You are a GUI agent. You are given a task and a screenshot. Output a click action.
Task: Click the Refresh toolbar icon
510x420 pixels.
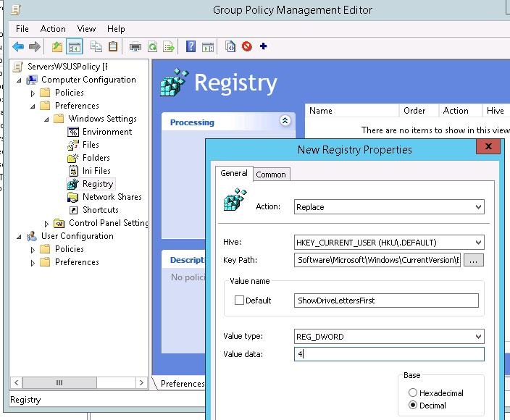click(152, 47)
